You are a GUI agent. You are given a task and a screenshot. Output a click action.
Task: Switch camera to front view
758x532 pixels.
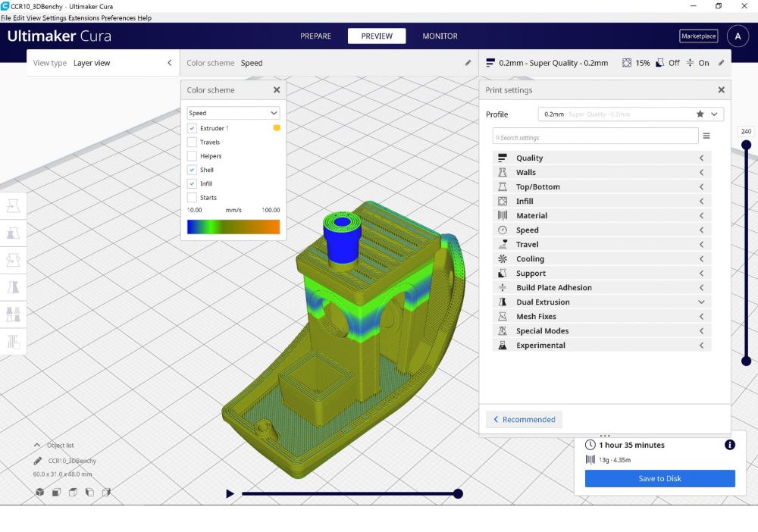point(56,492)
